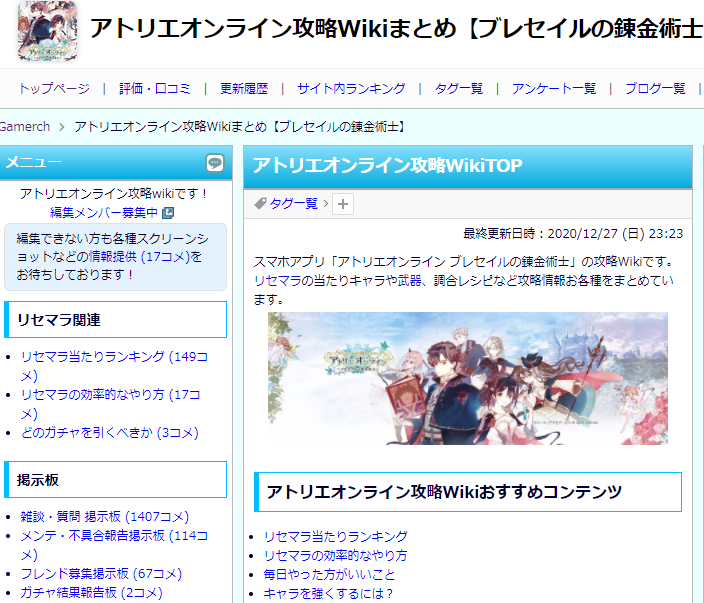Viewport: 704px width, 603px height.
Task: Open フレンド募集掲示板 (67コメ) link
Action: pyautogui.click(x=101, y=573)
